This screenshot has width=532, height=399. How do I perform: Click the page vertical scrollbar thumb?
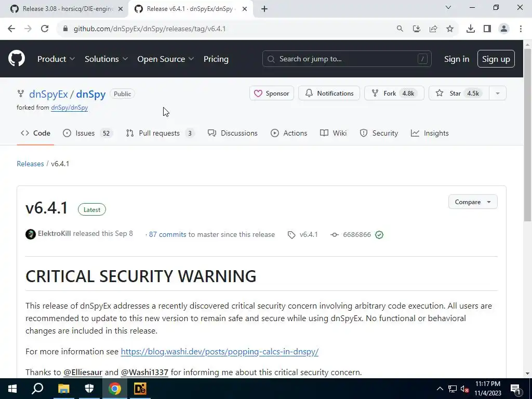point(528,135)
